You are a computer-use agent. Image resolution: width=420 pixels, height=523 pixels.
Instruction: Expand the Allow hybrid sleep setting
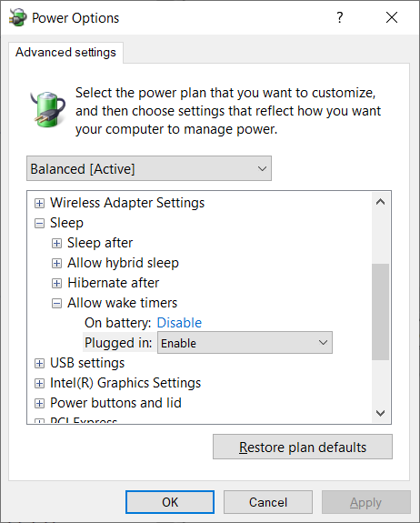point(56,263)
